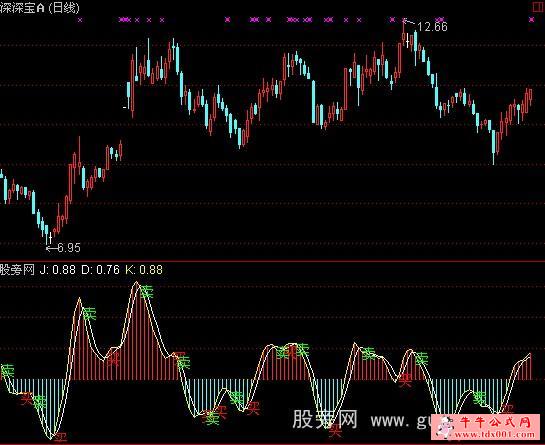Select the 12.66 high price label
Image resolution: width=545 pixels, height=445 pixels.
point(432,27)
